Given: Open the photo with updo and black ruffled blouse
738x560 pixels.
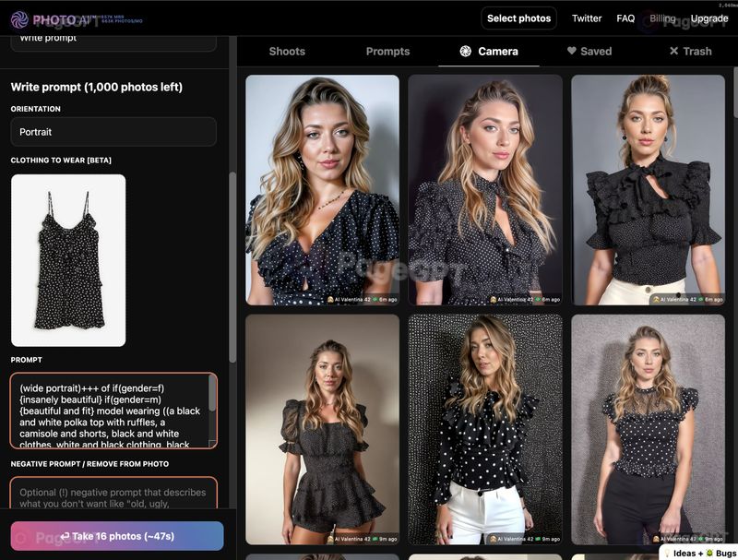Looking at the screenshot, I should pyautogui.click(x=649, y=190).
